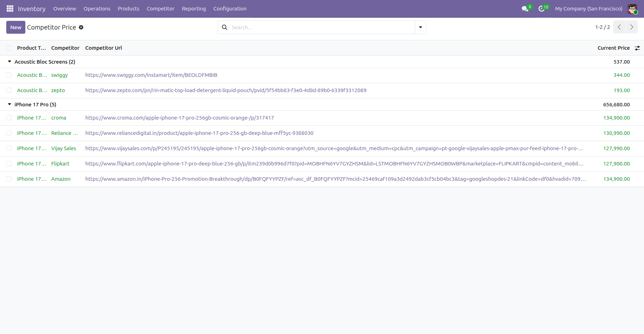The image size is (644, 334).
Task: Select the Reliance row checkbox
Action: click(x=9, y=133)
